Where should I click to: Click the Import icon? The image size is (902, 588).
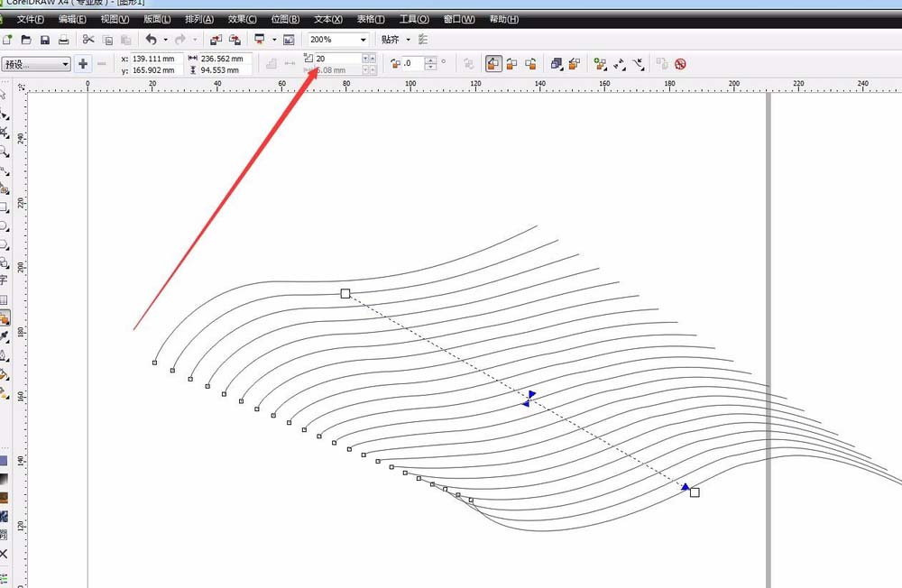216,40
